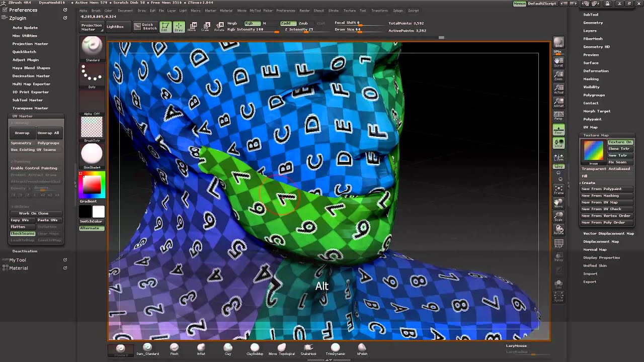Select the SnakeHook brush at bottom
The width and height of the screenshot is (644, 362).
tap(308, 349)
